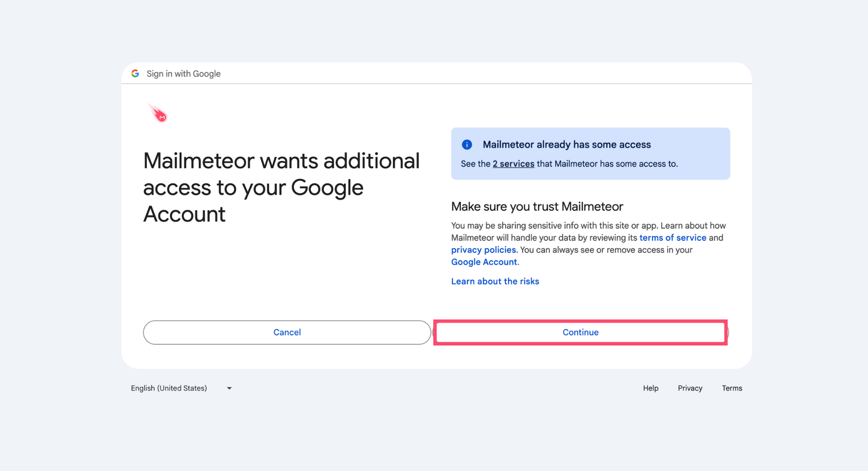Click the Sign in with Google text
The height and width of the screenshot is (471, 868).
click(184, 74)
